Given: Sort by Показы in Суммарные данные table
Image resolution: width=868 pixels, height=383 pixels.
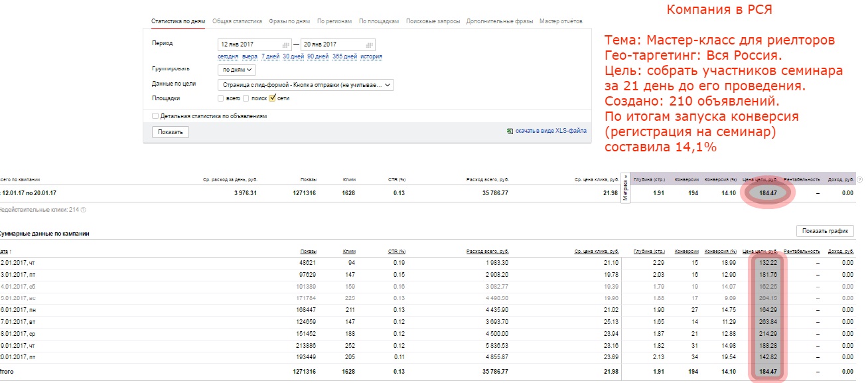Looking at the screenshot, I should [308, 252].
